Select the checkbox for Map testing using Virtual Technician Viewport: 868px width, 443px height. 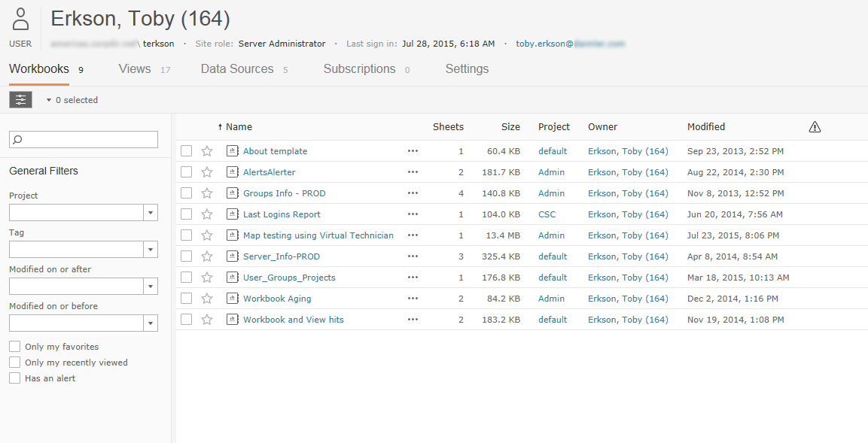tap(186, 235)
